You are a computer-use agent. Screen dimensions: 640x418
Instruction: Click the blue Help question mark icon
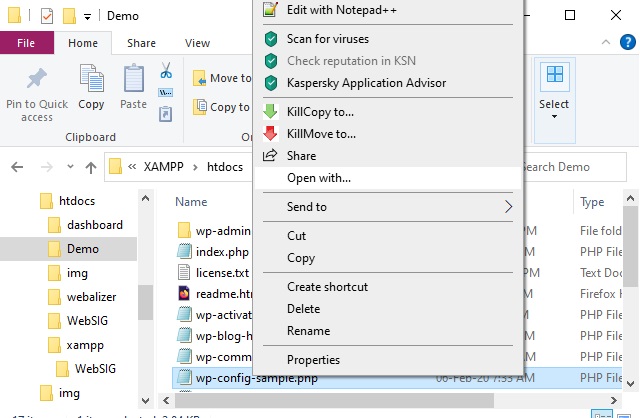click(628, 42)
